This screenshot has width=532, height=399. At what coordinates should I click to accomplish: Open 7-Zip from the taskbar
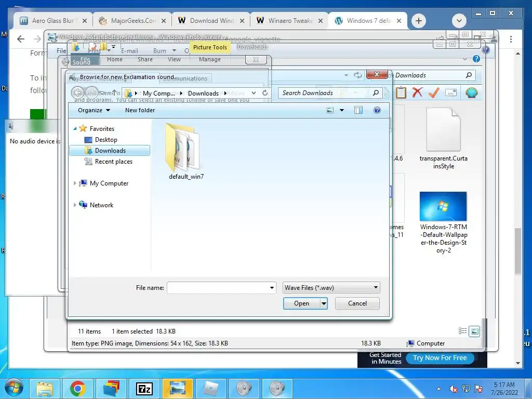[144, 389]
